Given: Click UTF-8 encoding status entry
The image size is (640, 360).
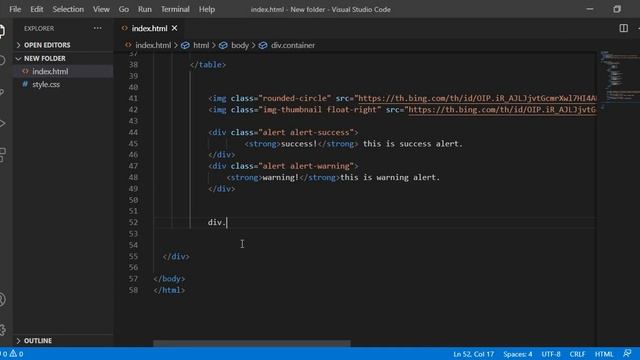Looking at the screenshot, I should pos(551,354).
